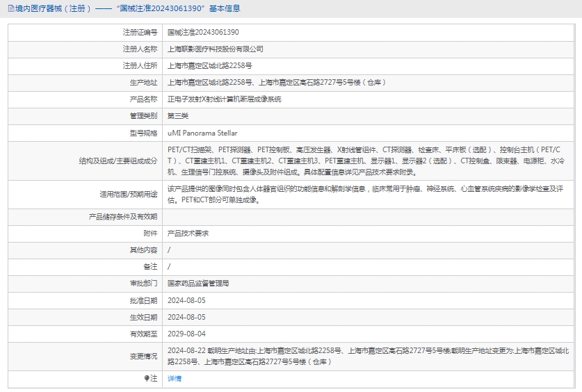Click the management category value 第三类

click(x=178, y=116)
